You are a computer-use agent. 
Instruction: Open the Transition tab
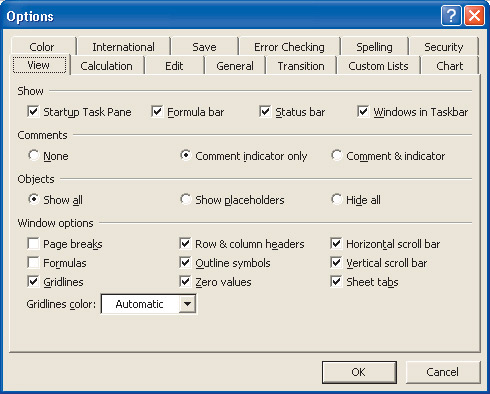point(301,66)
